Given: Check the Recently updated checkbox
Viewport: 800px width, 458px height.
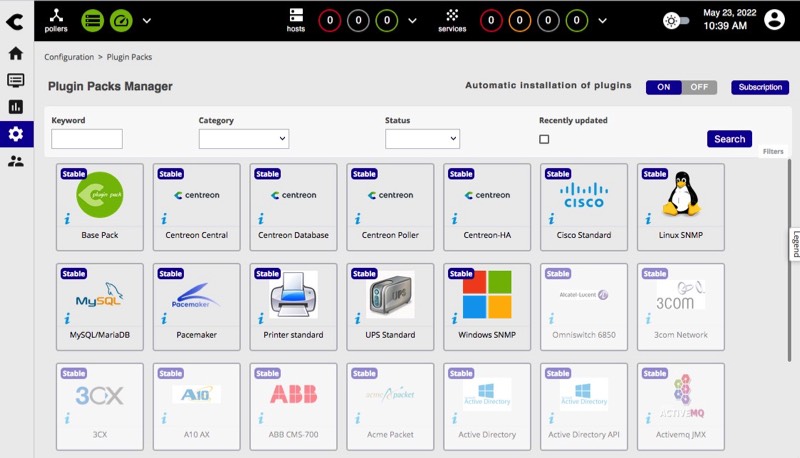Looking at the screenshot, I should pos(544,139).
